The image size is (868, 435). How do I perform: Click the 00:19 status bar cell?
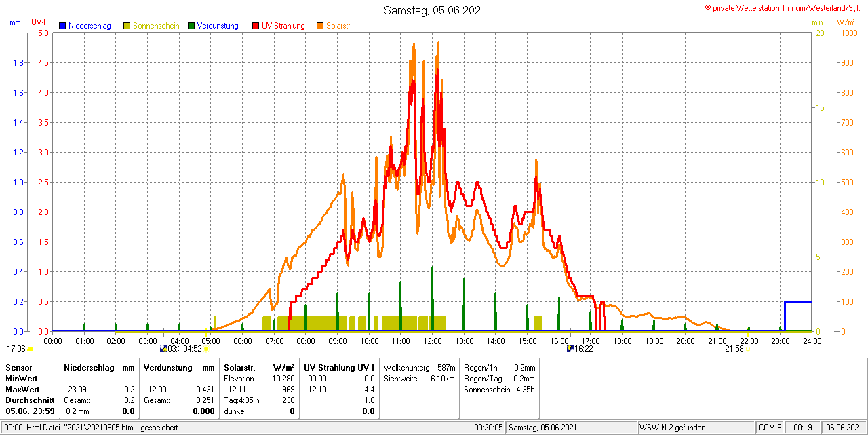[x=804, y=428]
